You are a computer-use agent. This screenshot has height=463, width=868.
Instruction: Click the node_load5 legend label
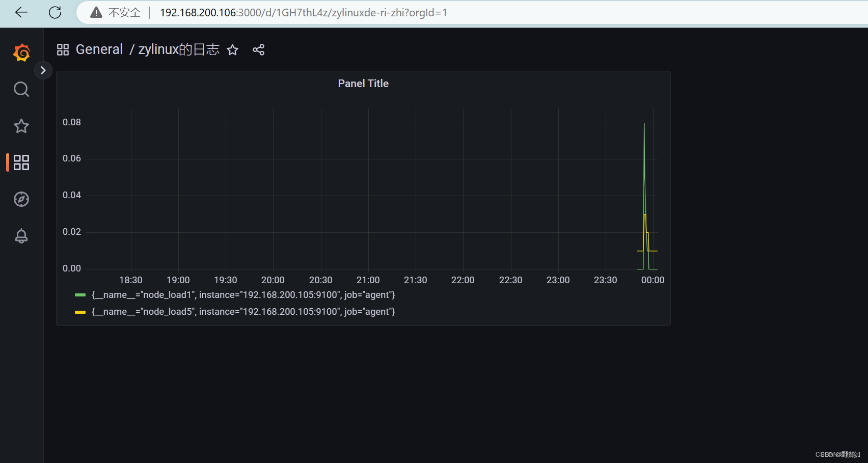tap(243, 311)
